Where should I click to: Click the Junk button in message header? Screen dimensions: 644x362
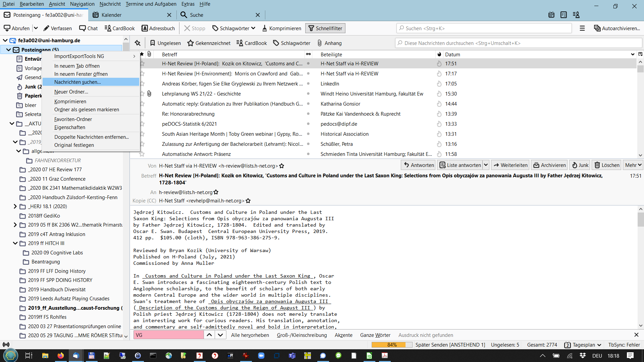580,165
